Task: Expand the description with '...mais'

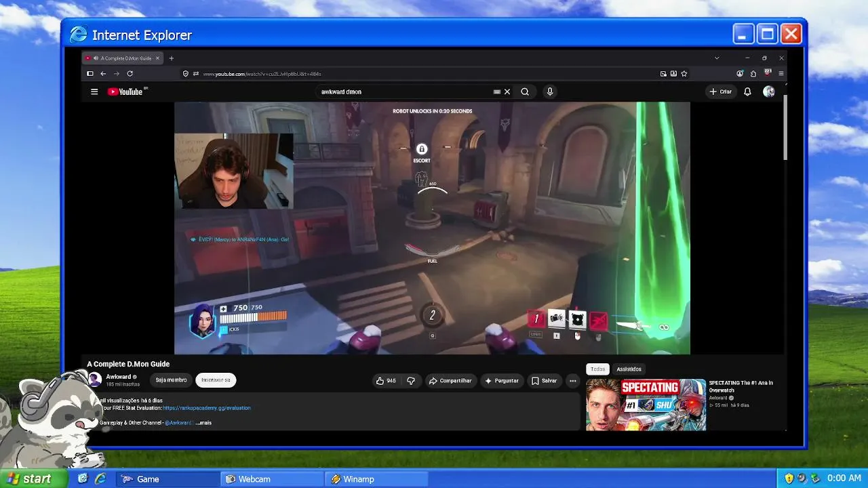Action: pos(203,423)
